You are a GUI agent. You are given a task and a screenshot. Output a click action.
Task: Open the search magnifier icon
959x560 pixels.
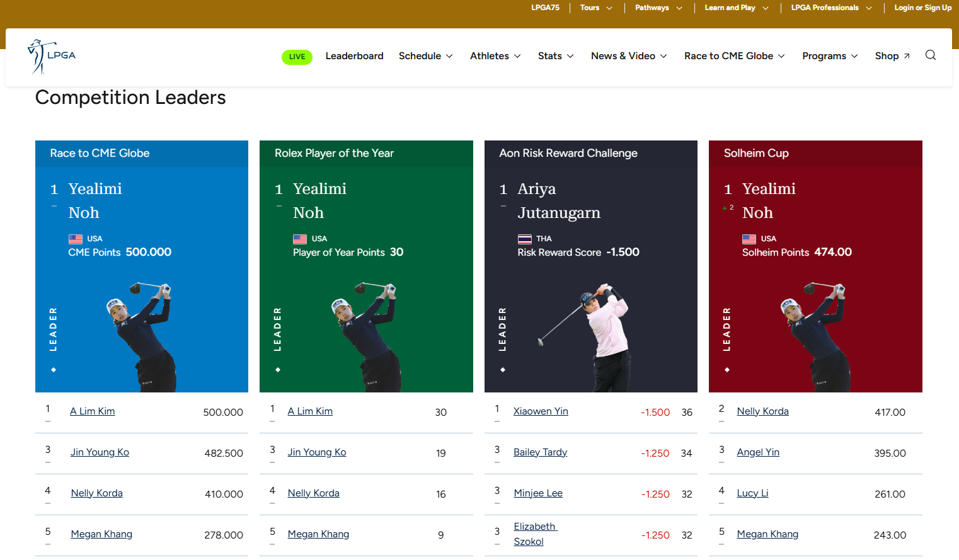[x=930, y=55]
